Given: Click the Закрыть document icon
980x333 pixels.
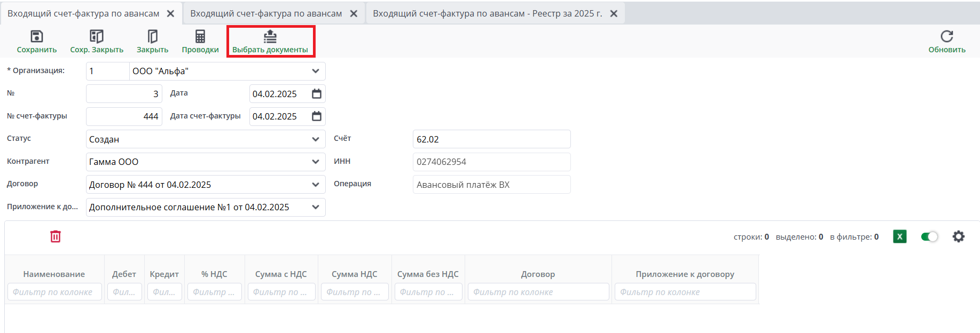Looking at the screenshot, I should pos(152,36).
